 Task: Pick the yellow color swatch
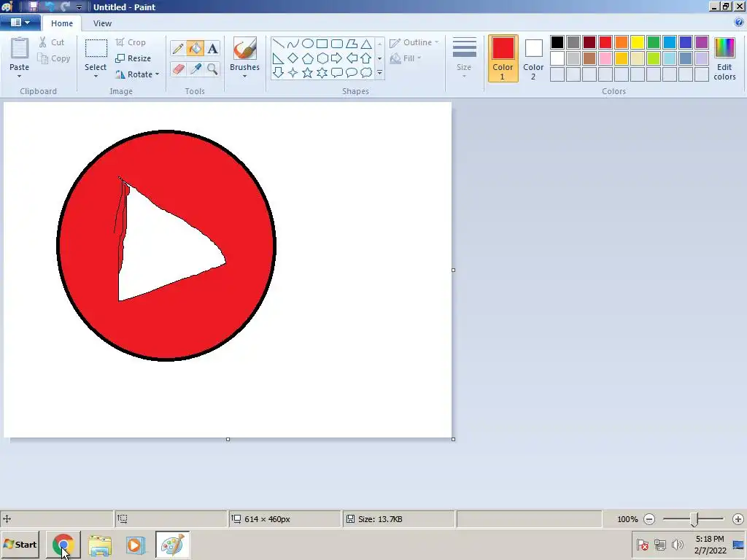click(638, 42)
